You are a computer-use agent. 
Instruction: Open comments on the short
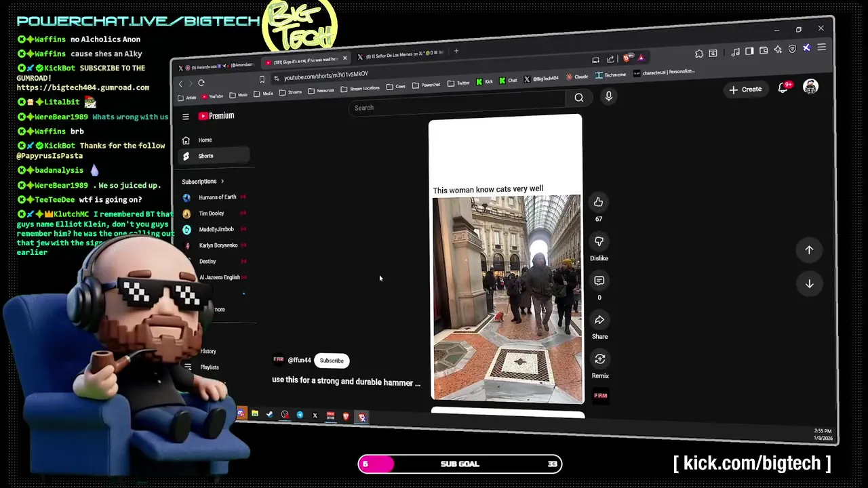coord(599,281)
